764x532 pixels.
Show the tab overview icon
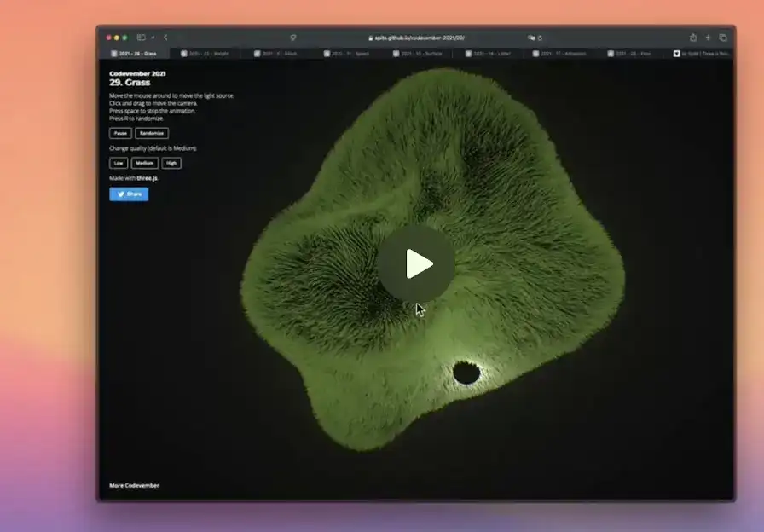723,38
